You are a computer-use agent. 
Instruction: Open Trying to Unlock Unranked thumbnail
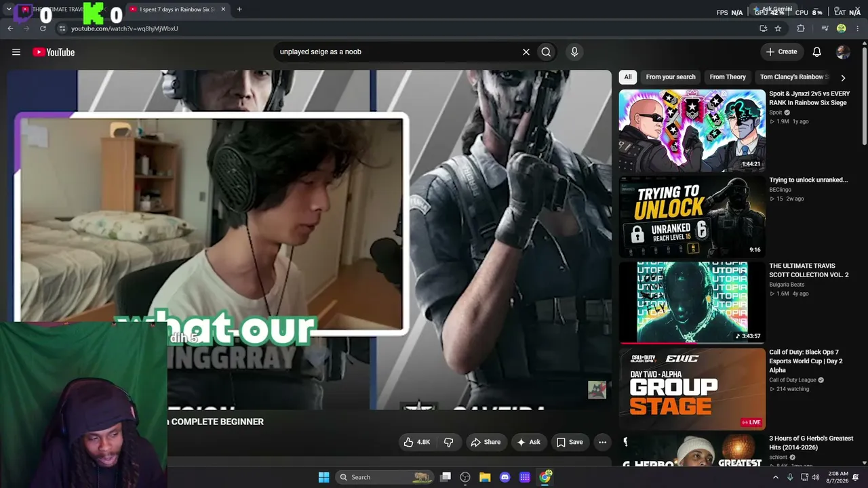tap(692, 217)
